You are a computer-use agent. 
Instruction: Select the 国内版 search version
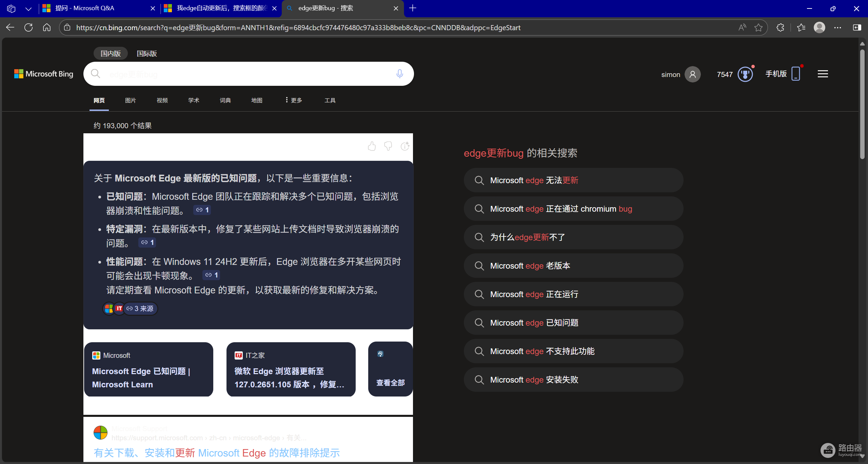111,54
